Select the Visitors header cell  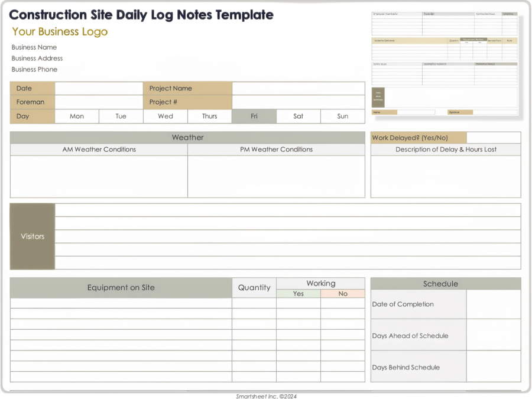point(32,236)
